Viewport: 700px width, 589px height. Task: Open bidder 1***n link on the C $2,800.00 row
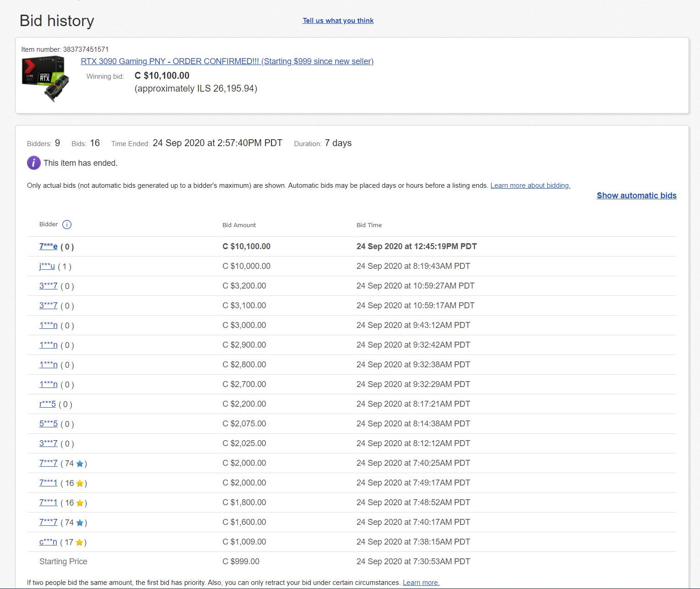[49, 365]
